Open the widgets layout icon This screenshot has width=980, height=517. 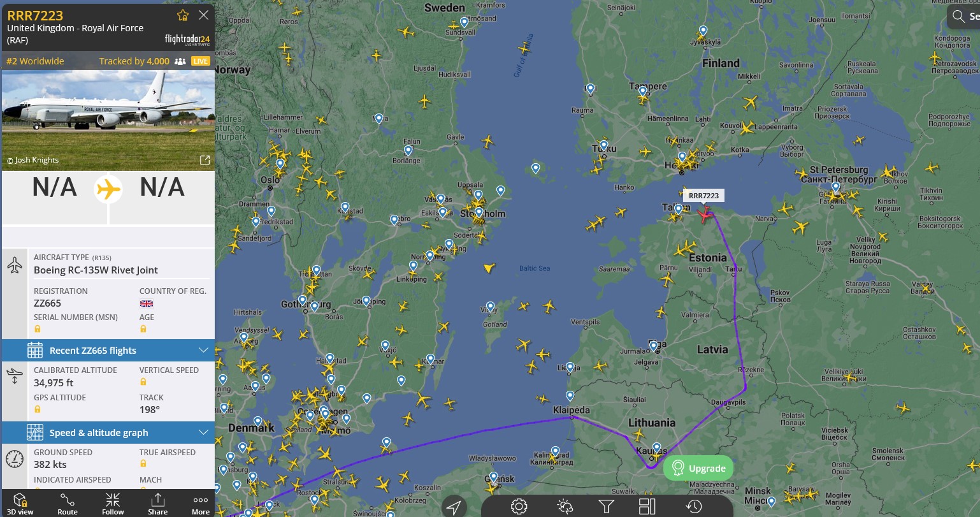click(647, 507)
